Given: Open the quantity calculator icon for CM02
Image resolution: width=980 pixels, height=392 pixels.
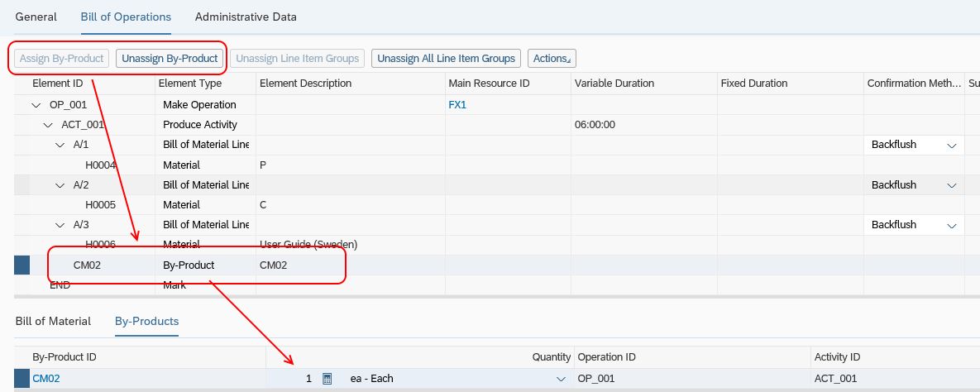Looking at the screenshot, I should 326,378.
